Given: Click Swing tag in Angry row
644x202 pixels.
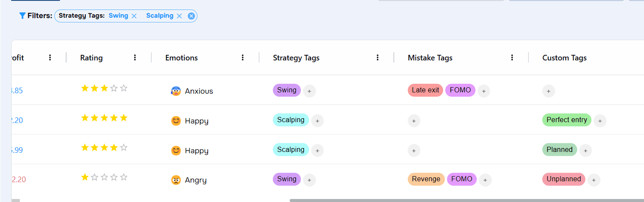Looking at the screenshot, I should 287,179.
